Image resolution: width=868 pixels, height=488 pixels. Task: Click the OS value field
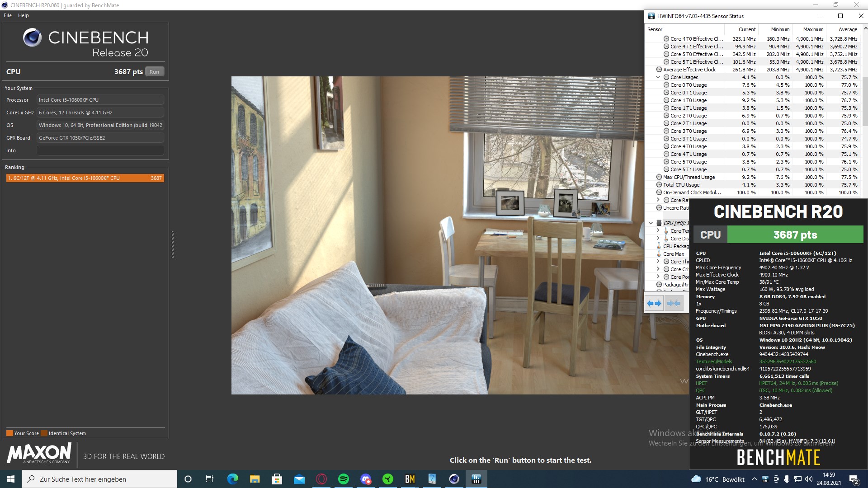(100, 125)
